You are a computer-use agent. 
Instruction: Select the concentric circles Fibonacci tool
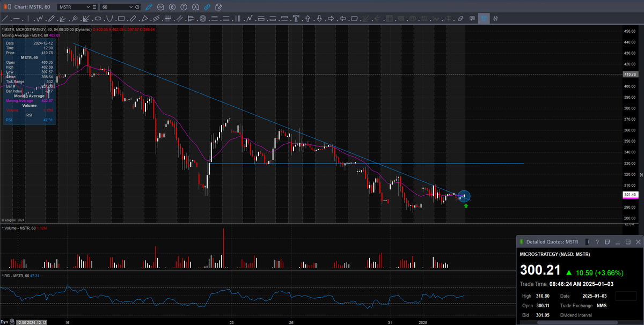[203, 18]
